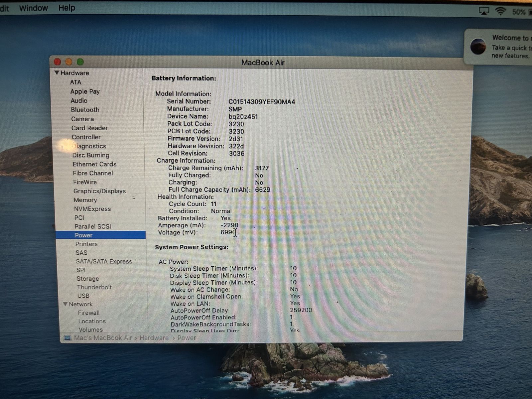Click the 50% battery indicator

tap(521, 12)
